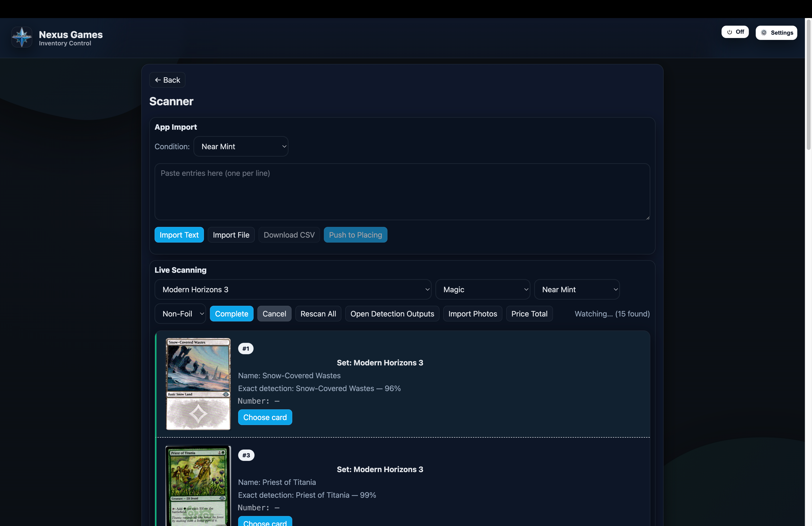Expand the Non-Foil finish dropdown
The height and width of the screenshot is (526, 812).
pos(180,314)
